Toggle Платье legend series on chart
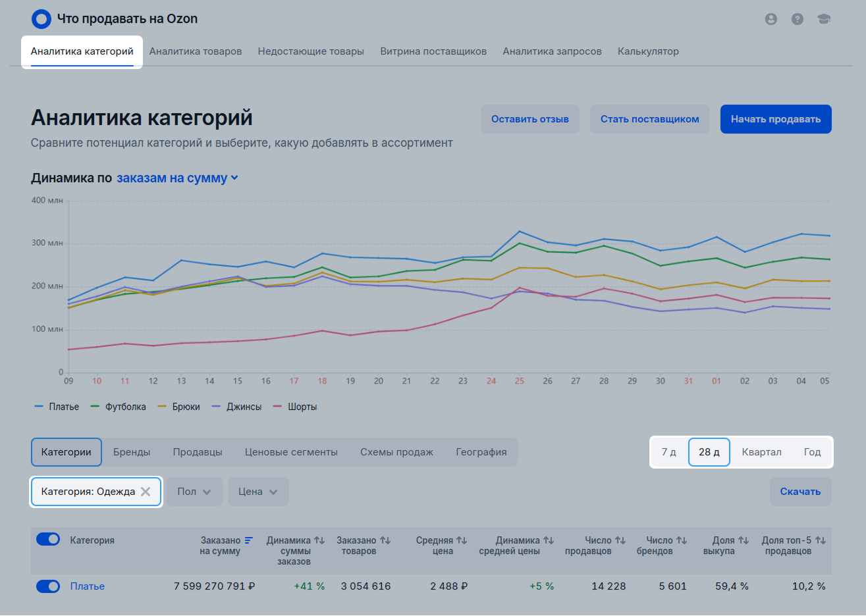This screenshot has width=866, height=616. pos(57,407)
